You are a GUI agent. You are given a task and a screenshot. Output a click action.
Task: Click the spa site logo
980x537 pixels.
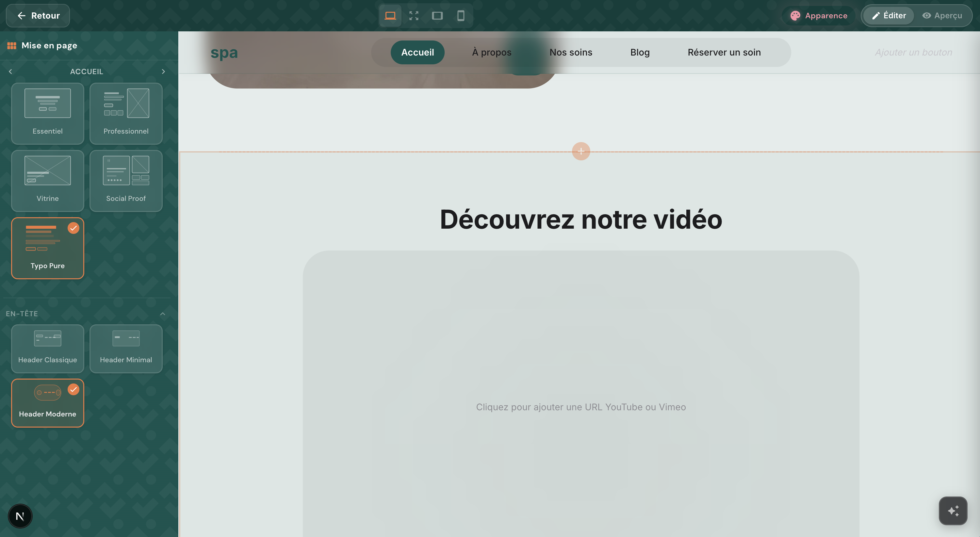click(224, 53)
